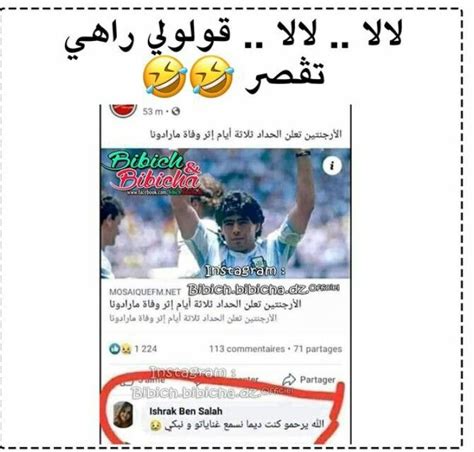Viewport: 474px width, 452px height.
Task: Click the MOSAIQUEFM.NET source link
Action: (x=145, y=292)
